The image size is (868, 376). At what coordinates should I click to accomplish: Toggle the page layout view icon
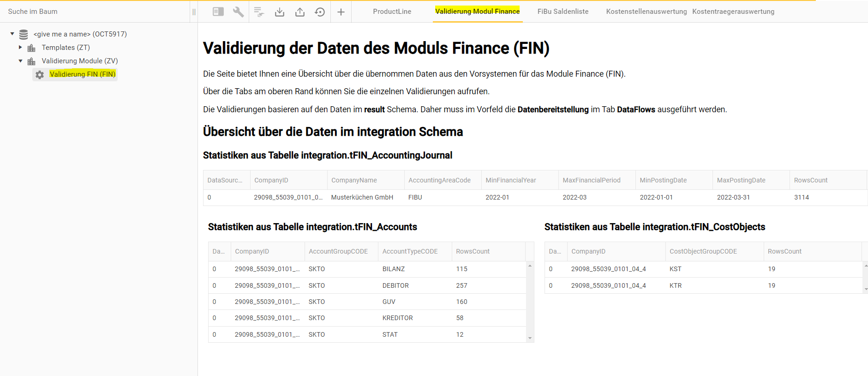(x=218, y=12)
